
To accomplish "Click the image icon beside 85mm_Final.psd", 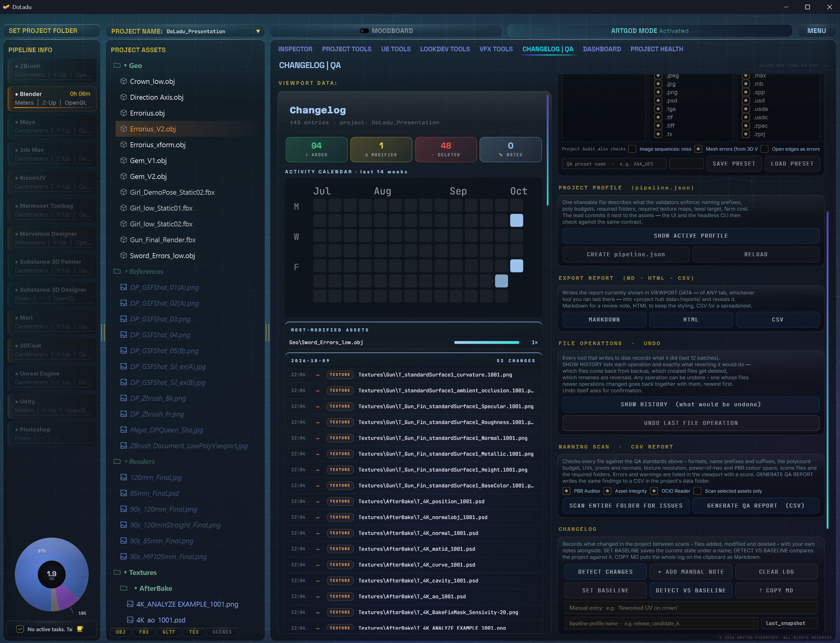I will [124, 493].
